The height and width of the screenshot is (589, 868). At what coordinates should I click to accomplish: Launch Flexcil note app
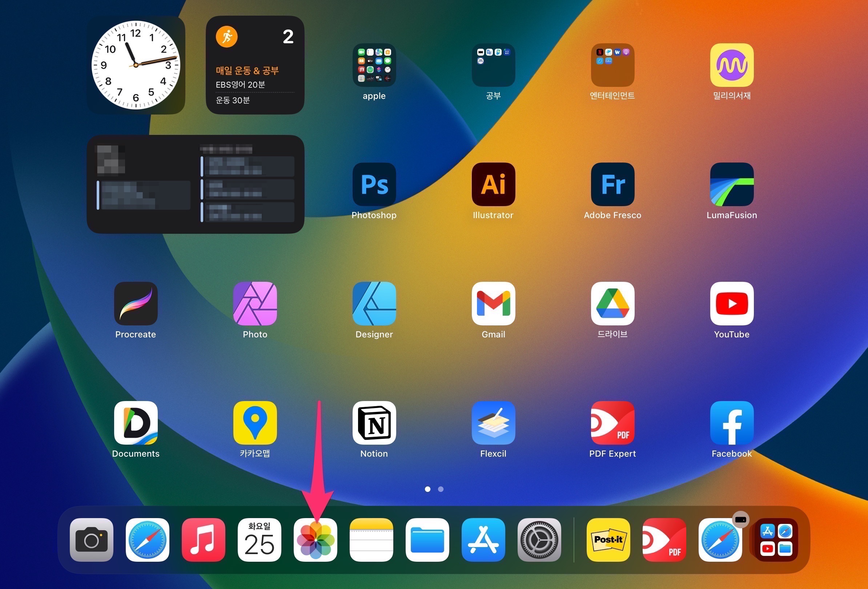493,422
